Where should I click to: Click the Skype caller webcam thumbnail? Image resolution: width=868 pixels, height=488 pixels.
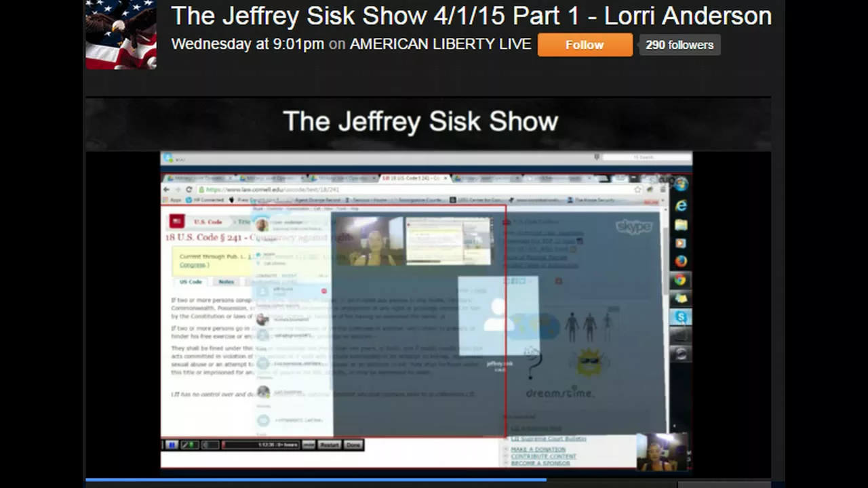pyautogui.click(x=368, y=241)
